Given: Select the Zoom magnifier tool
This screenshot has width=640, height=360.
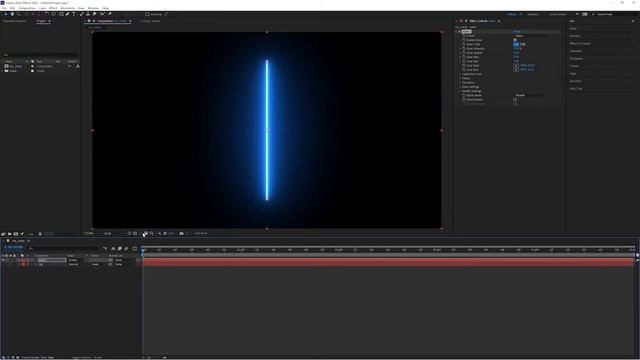Looking at the screenshot, I should [18, 14].
